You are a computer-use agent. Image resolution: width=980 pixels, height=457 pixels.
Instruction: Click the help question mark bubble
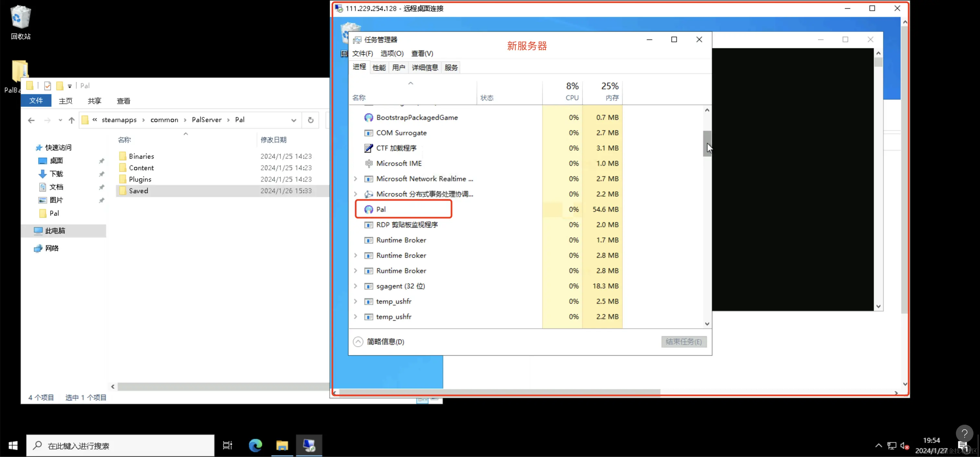[x=964, y=433]
